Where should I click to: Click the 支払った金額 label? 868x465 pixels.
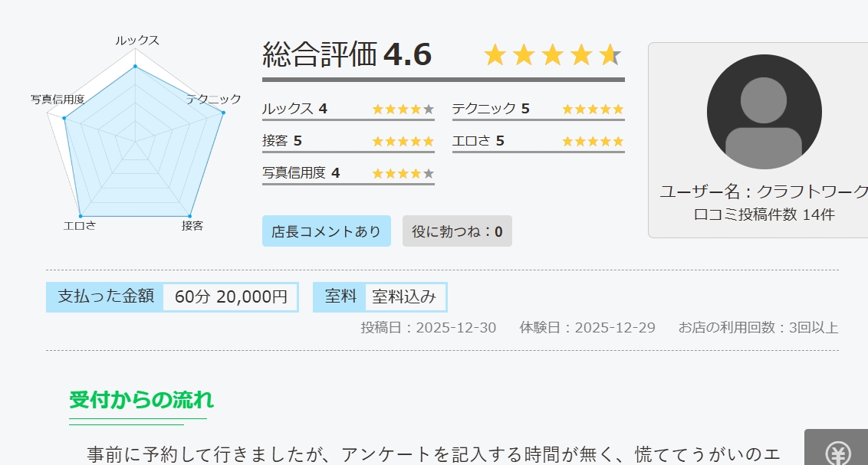pyautogui.click(x=106, y=296)
